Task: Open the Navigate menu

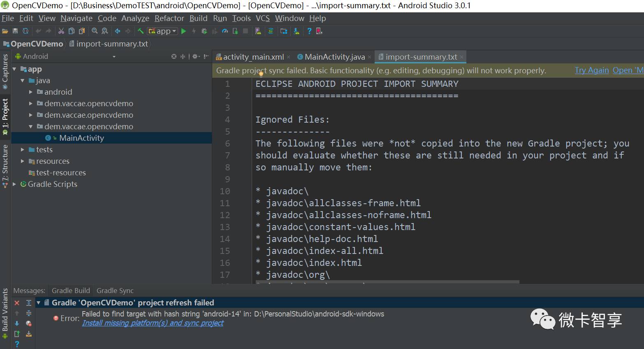Action: click(76, 18)
